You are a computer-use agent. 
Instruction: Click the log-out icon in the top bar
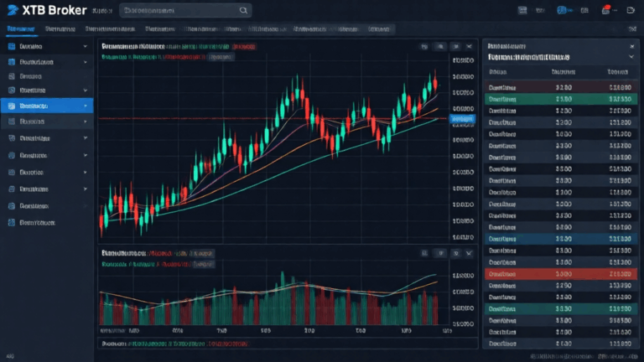[631, 10]
